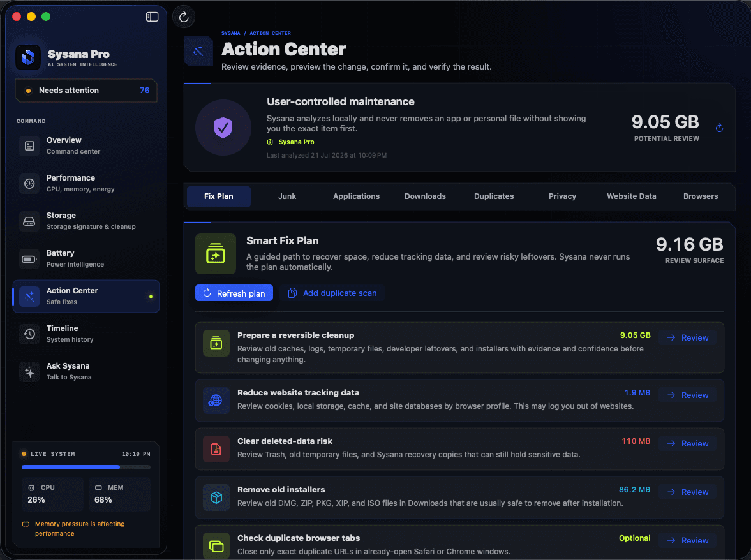Click the reversible cleanup row icon
This screenshot has height=560, width=751.
pyautogui.click(x=216, y=343)
